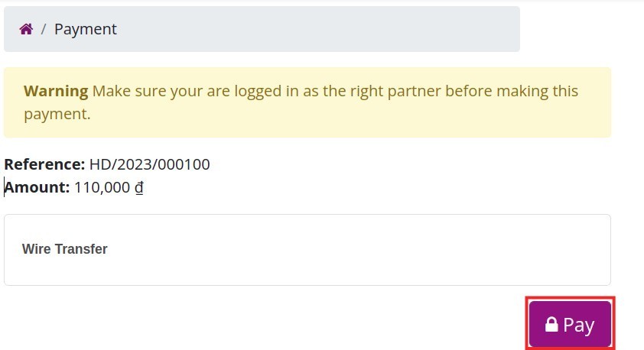Click the Amount label

[x=37, y=187]
